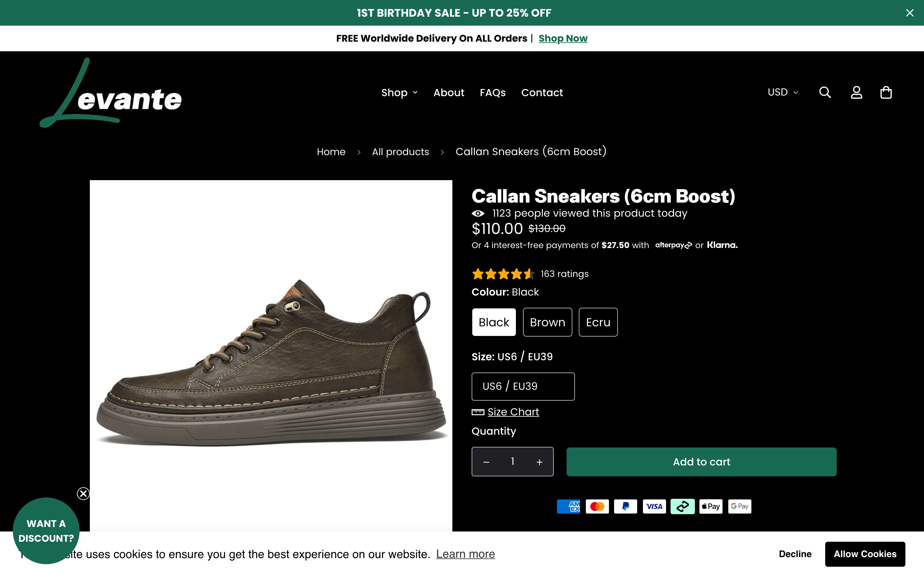Select the Apple Pay payment icon

tap(710, 506)
